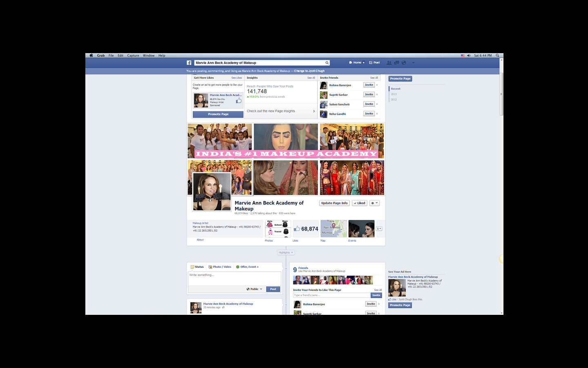Click See All beside Invite Your Friends

pos(378,290)
